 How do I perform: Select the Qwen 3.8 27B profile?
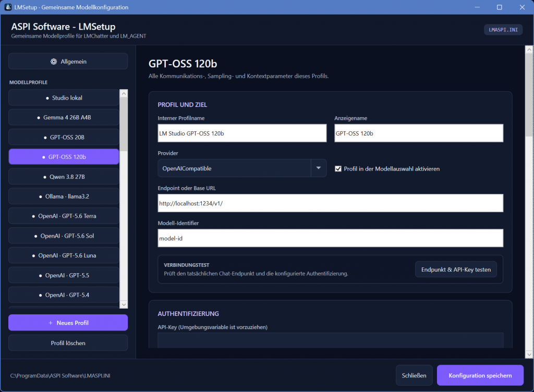(64, 177)
